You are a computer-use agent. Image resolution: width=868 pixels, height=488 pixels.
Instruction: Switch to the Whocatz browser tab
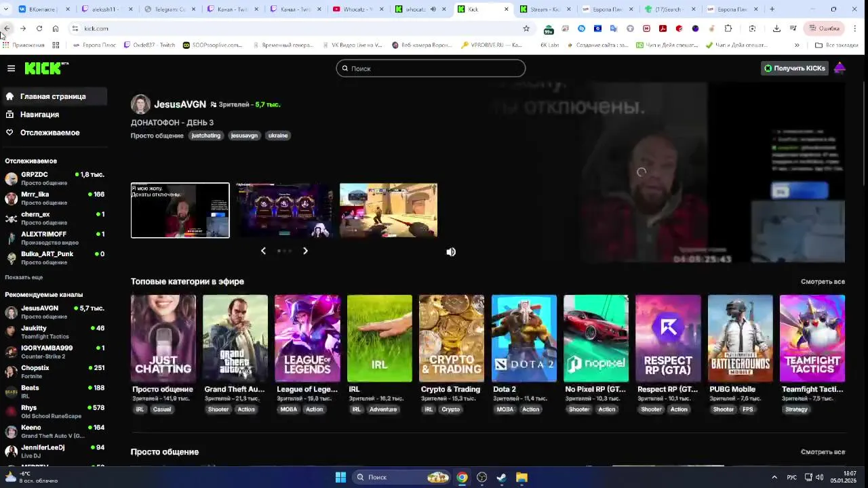[357, 9]
